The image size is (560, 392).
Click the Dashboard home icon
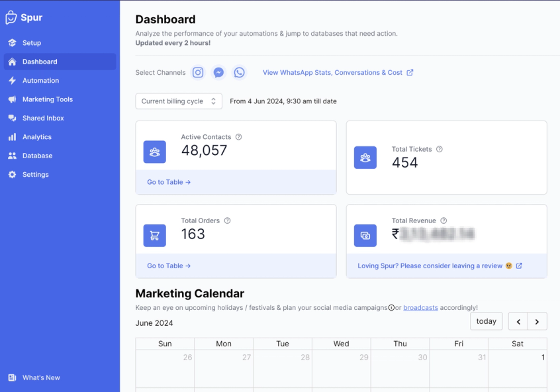pos(12,62)
